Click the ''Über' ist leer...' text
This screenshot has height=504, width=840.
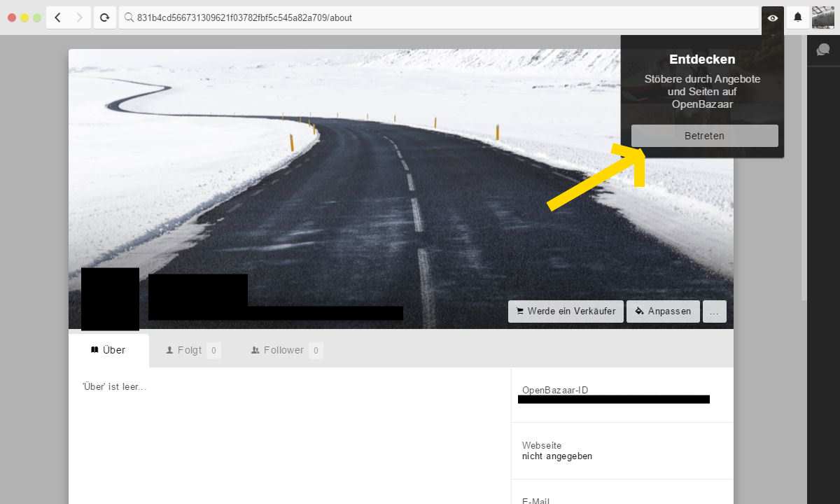point(114,387)
